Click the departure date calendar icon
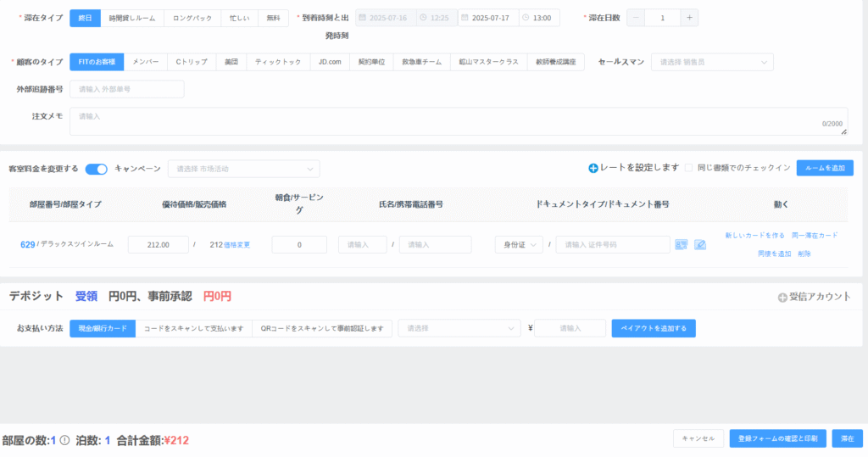This screenshot has height=457, width=868. tap(465, 18)
